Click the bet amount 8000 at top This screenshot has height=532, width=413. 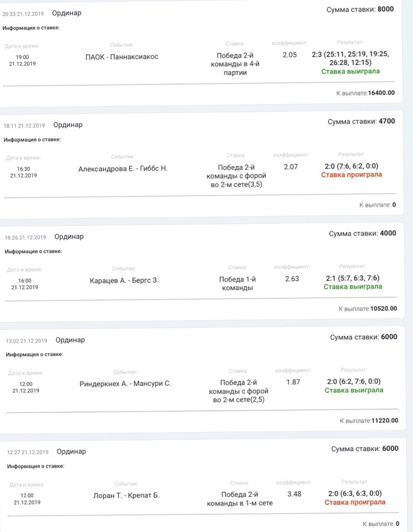pyautogui.click(x=386, y=9)
